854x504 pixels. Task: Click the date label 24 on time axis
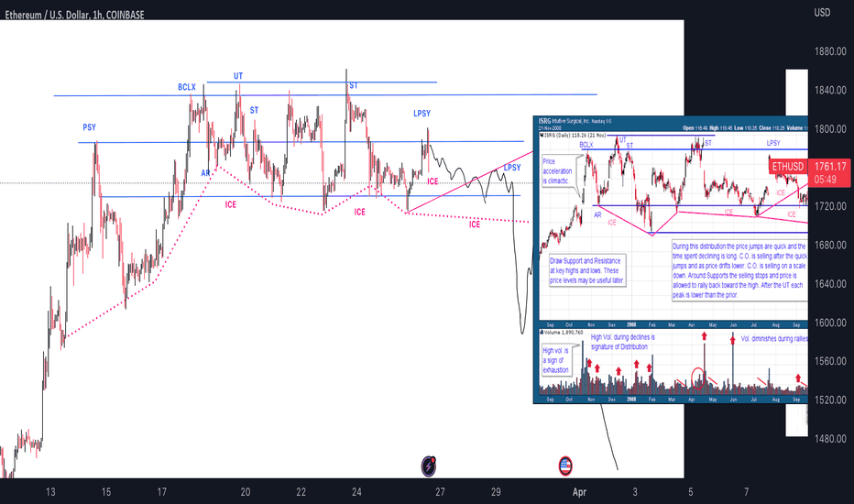tap(356, 492)
